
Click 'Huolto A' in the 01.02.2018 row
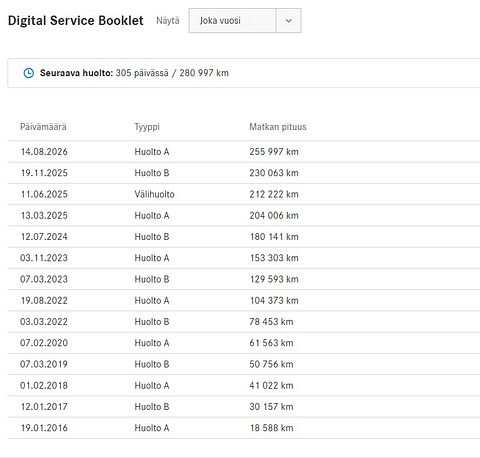[152, 386]
